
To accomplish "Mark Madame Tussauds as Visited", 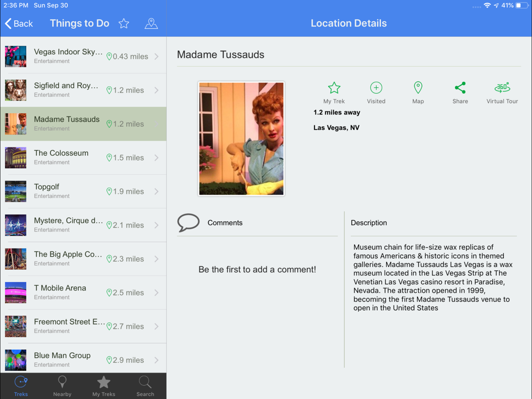I will pyautogui.click(x=376, y=93).
